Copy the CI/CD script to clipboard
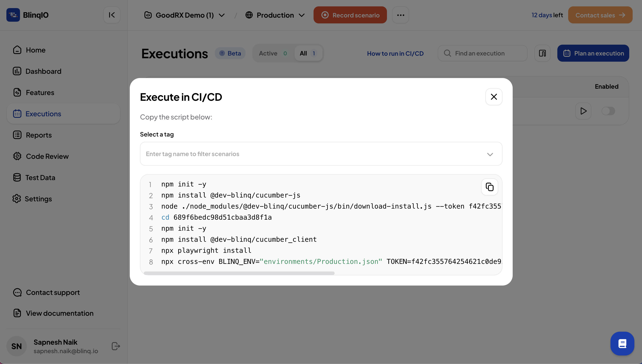Viewport: 642px width, 364px height. point(489,187)
